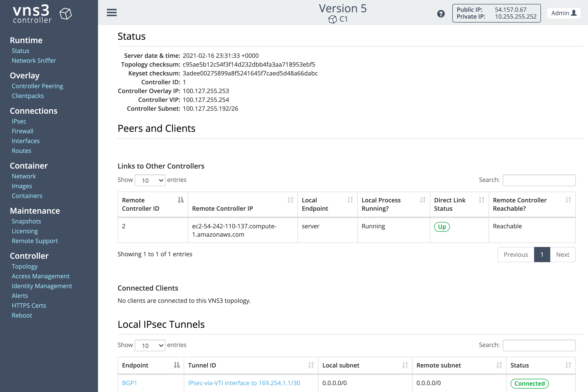Click the ec2-54-242-110-137 remote controller cell
This screenshot has width=588, height=392.
[x=243, y=230]
